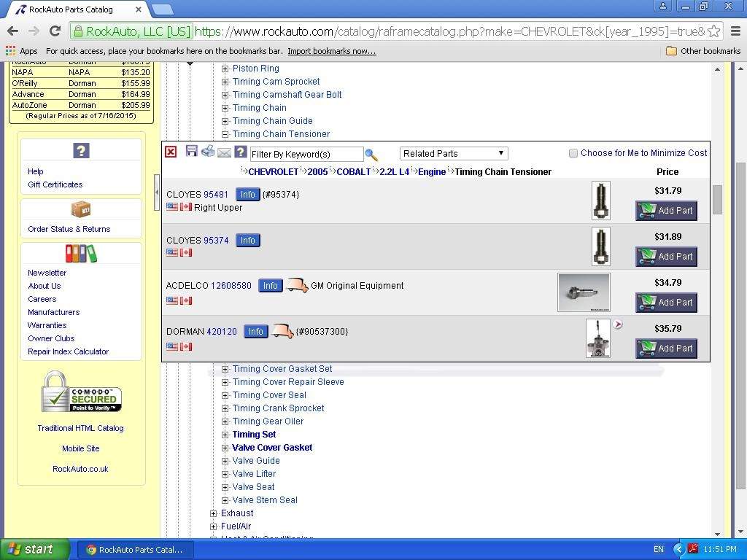Screen dimensions: 747x560
Task: Add CLOYES 95374 part priced $31.89 to cart
Action: click(x=667, y=256)
